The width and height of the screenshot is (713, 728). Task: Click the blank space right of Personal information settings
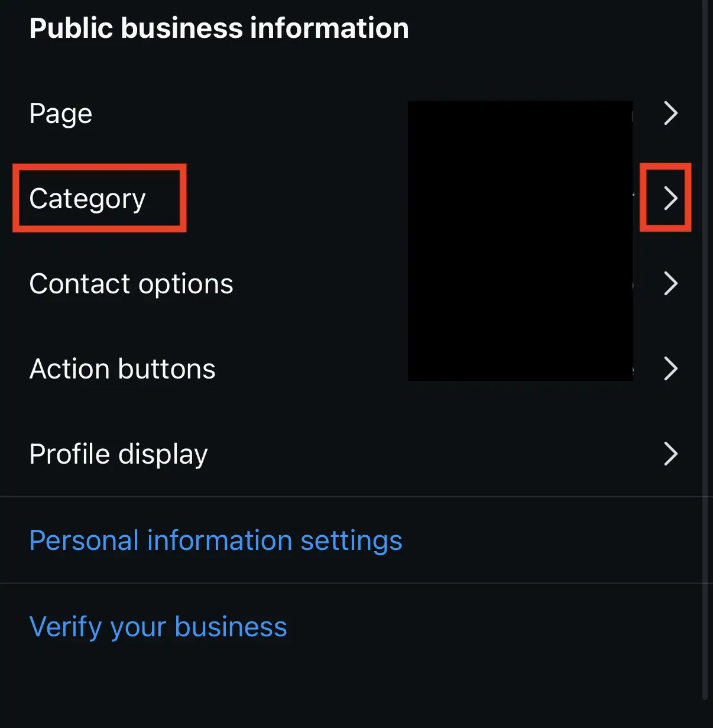pos(550,541)
